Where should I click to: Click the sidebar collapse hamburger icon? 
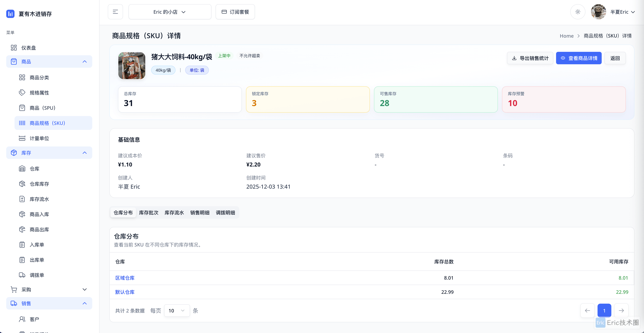[115, 12]
